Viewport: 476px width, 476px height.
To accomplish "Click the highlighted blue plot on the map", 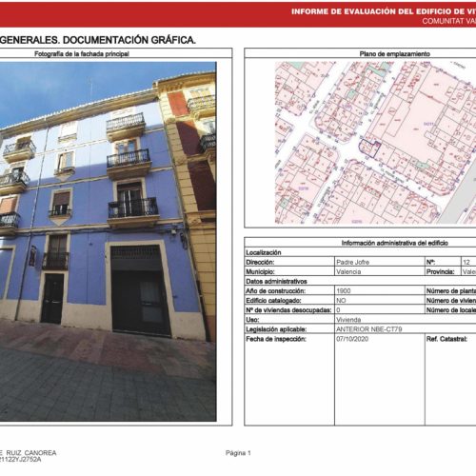I will 369,149.
